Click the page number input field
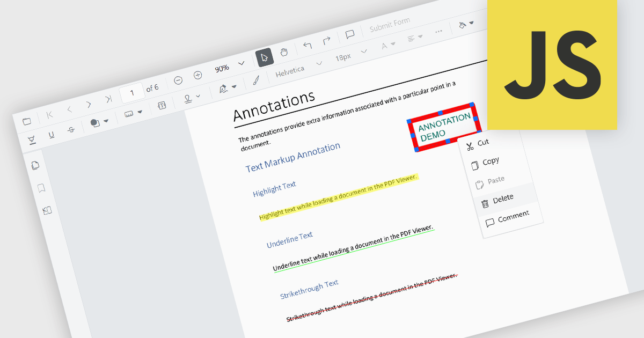 (x=131, y=93)
